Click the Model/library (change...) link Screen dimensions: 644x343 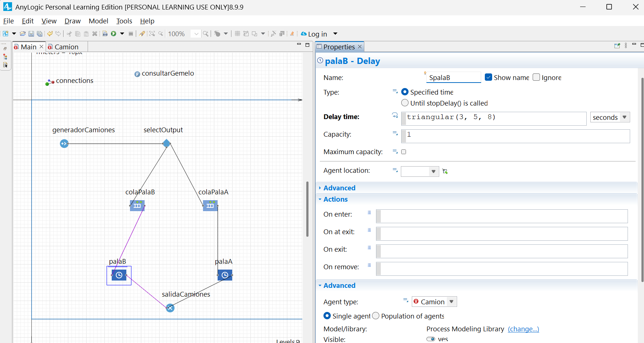point(524,329)
